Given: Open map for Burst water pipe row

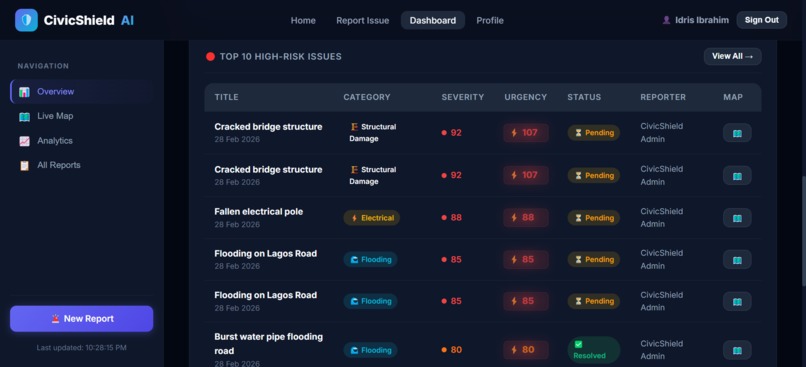Looking at the screenshot, I should click(737, 350).
